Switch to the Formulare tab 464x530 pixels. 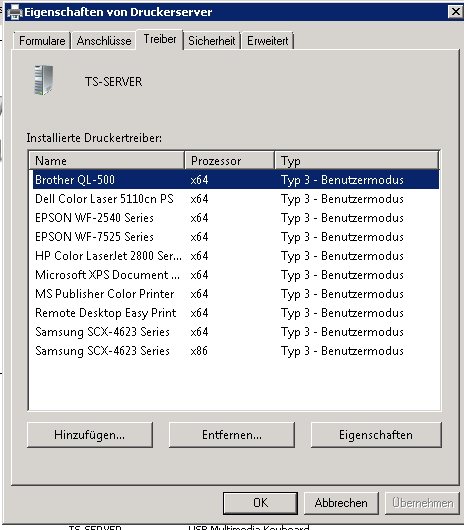click(42, 41)
